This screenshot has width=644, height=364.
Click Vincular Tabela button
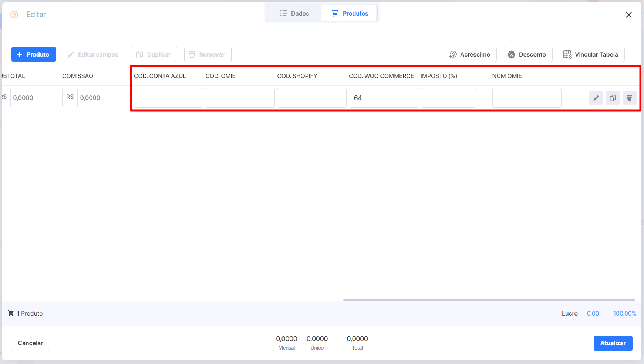pyautogui.click(x=592, y=54)
